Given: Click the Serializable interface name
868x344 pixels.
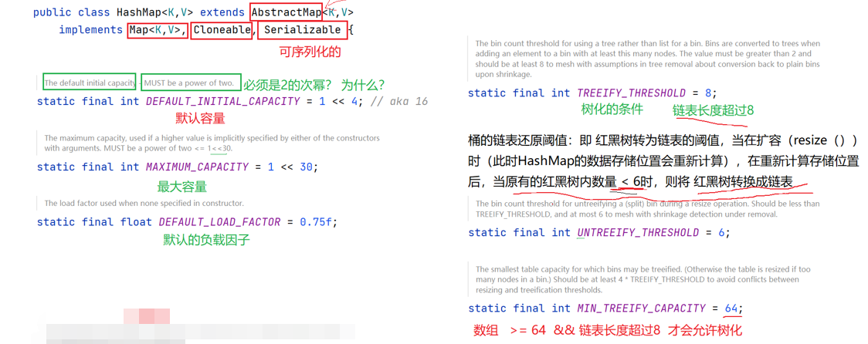Looking at the screenshot, I should [302, 30].
